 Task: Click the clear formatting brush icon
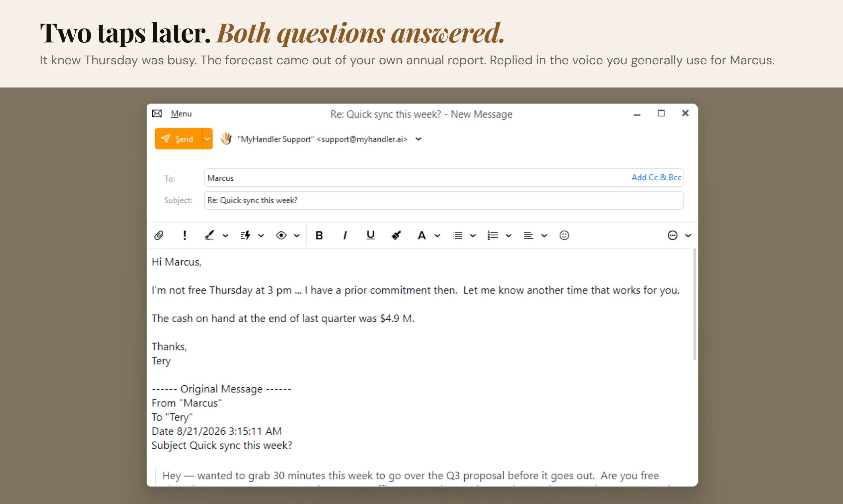(x=396, y=235)
